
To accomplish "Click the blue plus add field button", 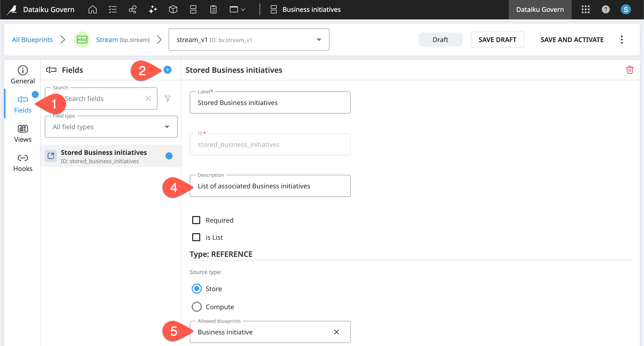I will (x=168, y=70).
